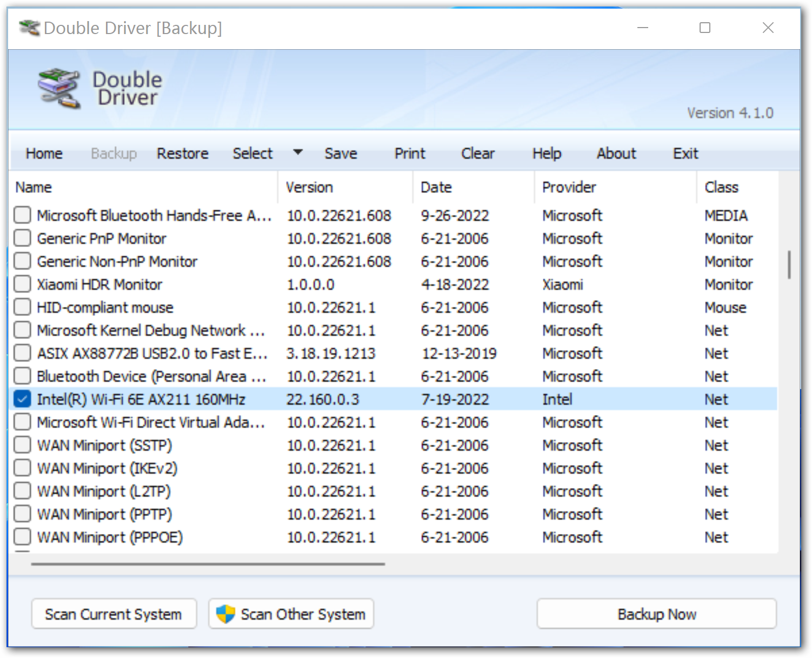Click the MEDIA class cell

pyautogui.click(x=726, y=216)
